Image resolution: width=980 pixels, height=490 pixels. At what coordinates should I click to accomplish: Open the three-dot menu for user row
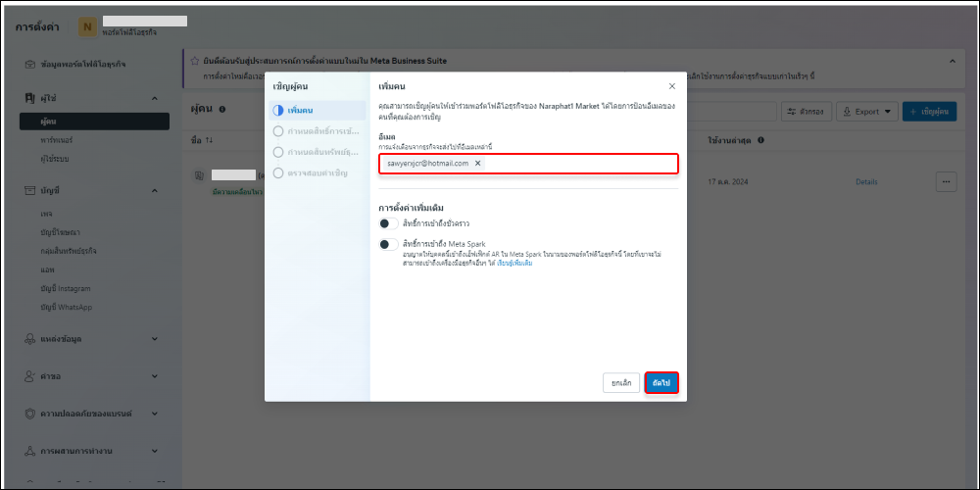pyautogui.click(x=946, y=182)
